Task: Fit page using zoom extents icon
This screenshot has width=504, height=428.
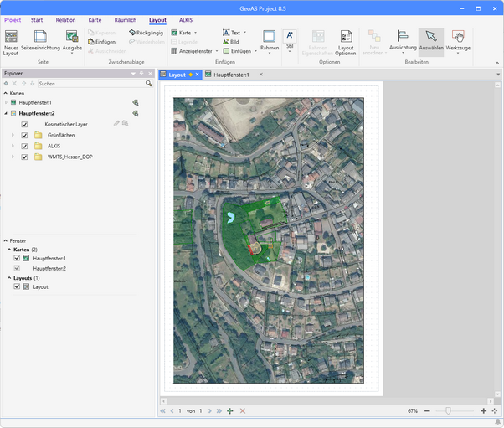Action: tap(495, 411)
